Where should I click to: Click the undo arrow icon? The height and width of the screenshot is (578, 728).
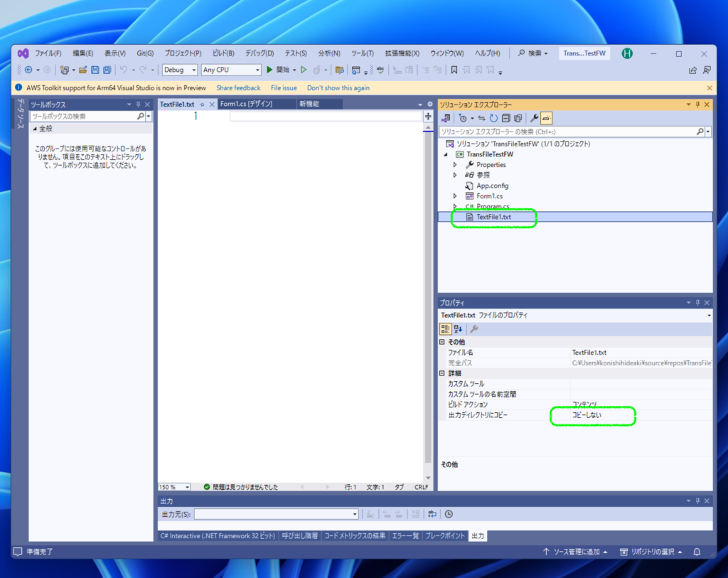(x=124, y=70)
